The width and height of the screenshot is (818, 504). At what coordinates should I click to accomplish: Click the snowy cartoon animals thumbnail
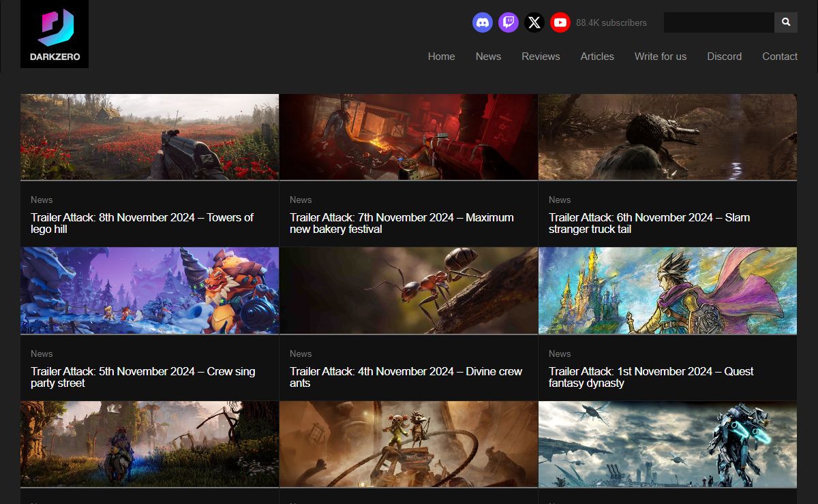[x=149, y=291]
